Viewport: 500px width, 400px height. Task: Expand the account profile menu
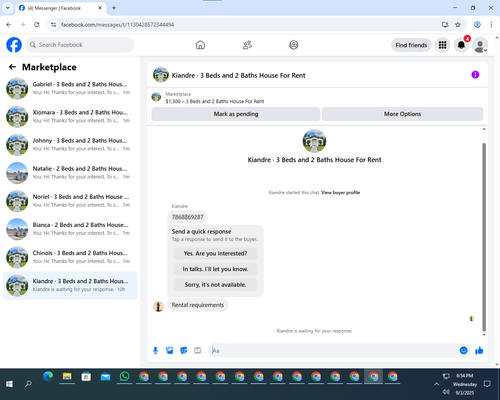480,45
